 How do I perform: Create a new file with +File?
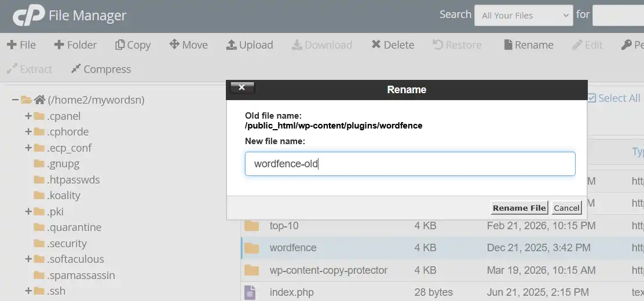(21, 45)
